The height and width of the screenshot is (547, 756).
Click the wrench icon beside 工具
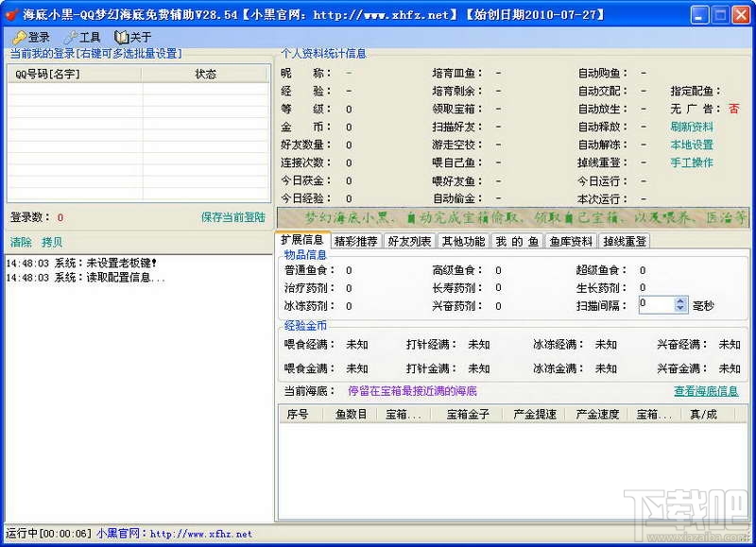[70, 37]
